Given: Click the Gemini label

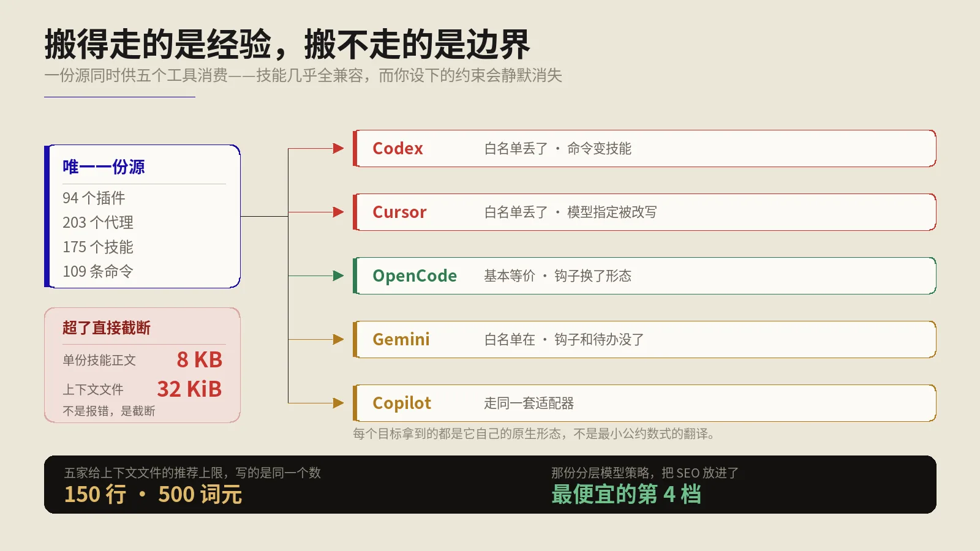Looking at the screenshot, I should pos(401,339).
